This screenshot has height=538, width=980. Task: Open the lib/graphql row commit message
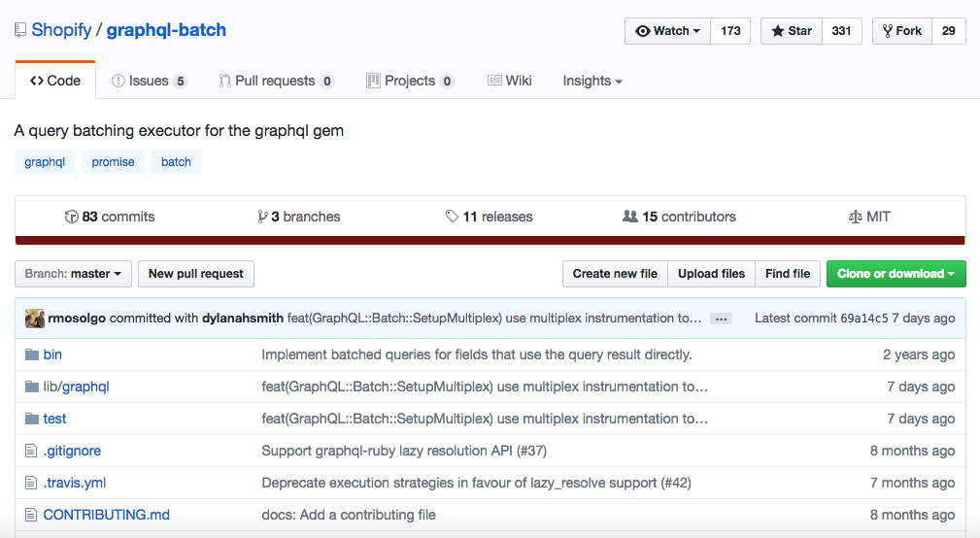[x=485, y=387]
